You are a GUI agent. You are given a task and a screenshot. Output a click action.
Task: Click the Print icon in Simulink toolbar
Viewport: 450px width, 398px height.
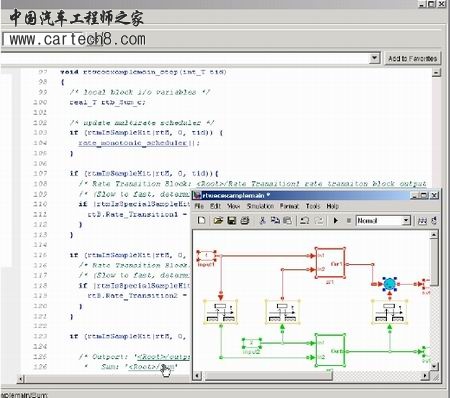coord(245,220)
